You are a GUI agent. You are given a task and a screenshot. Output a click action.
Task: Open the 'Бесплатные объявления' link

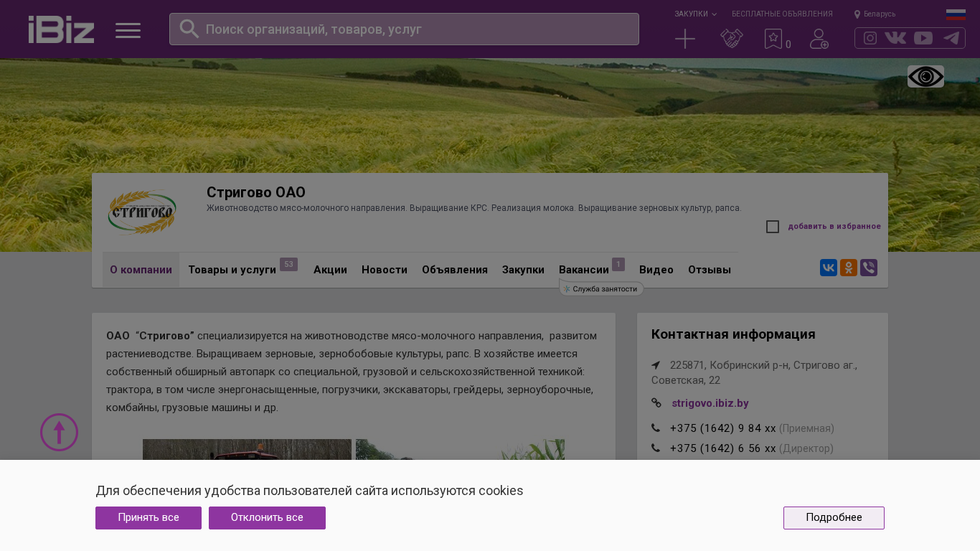click(x=782, y=14)
